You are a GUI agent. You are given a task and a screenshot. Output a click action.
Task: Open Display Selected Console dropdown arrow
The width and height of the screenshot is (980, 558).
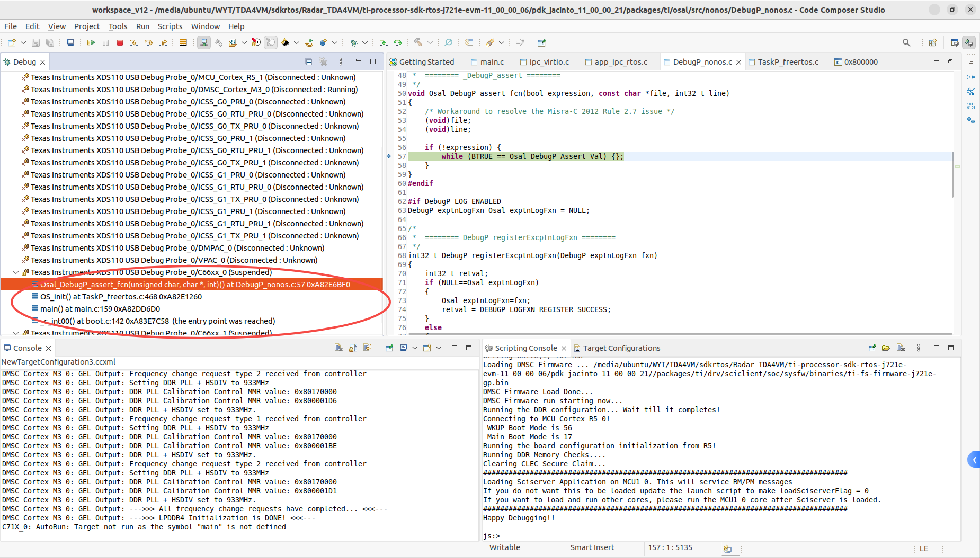(414, 348)
